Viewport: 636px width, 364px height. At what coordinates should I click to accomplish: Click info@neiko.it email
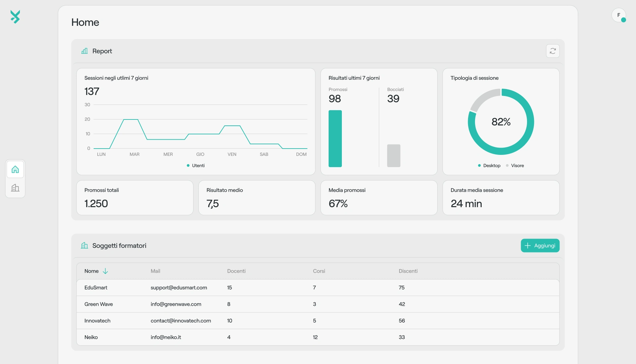[x=166, y=337]
